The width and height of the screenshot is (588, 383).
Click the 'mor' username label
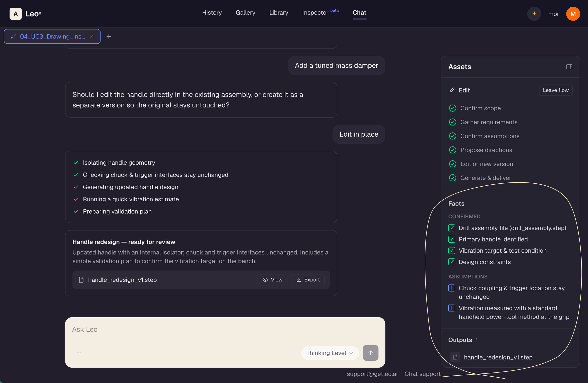pyautogui.click(x=553, y=14)
